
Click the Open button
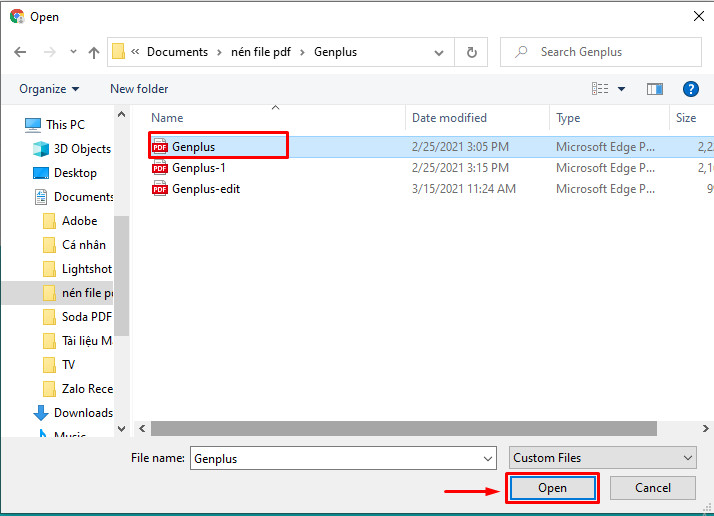(552, 488)
